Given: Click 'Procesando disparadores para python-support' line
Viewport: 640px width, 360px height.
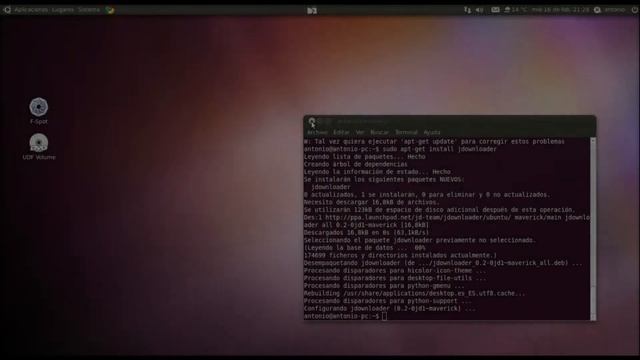Looking at the screenshot, I should [x=387, y=301].
